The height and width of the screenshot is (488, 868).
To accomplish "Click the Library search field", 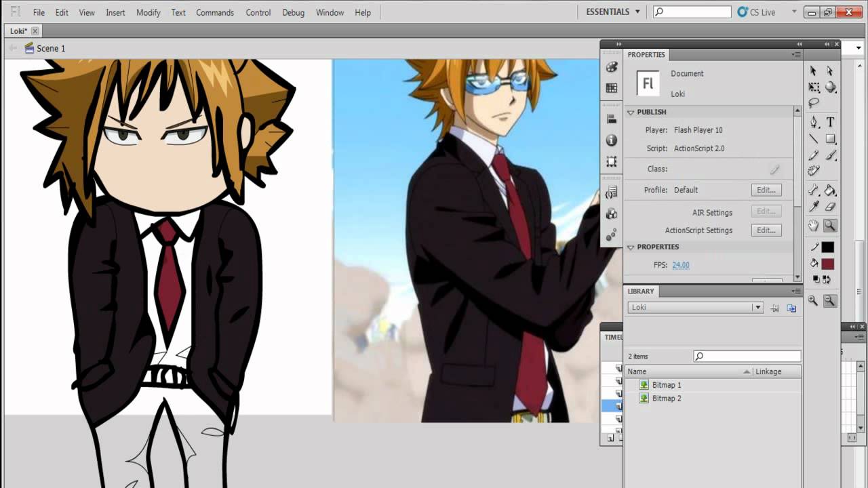I will [x=747, y=356].
